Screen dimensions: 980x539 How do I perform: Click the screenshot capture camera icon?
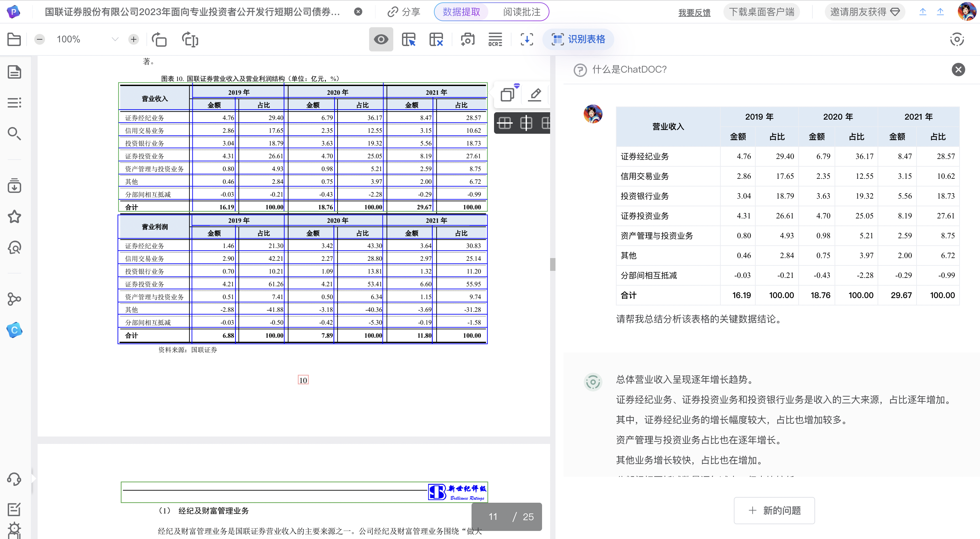[x=467, y=39]
